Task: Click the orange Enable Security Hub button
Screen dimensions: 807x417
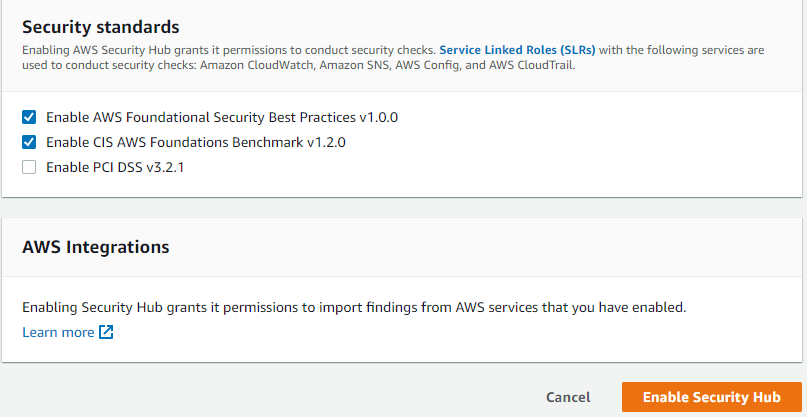Action: click(711, 397)
